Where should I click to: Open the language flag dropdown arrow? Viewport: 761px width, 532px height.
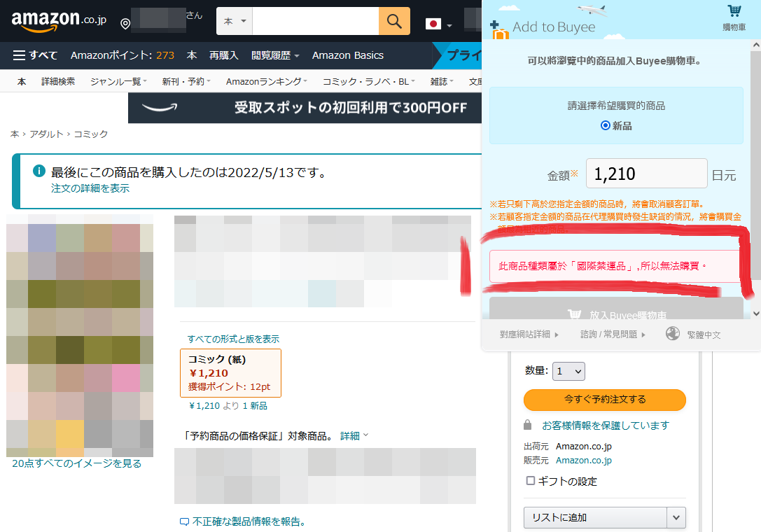point(449,25)
